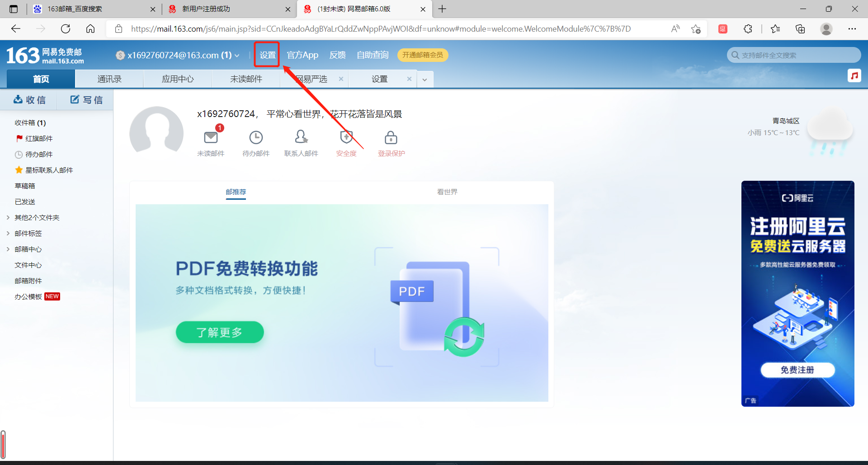Click the read aloud icon in address bar
Viewport: 868px width, 465px height.
675,29
